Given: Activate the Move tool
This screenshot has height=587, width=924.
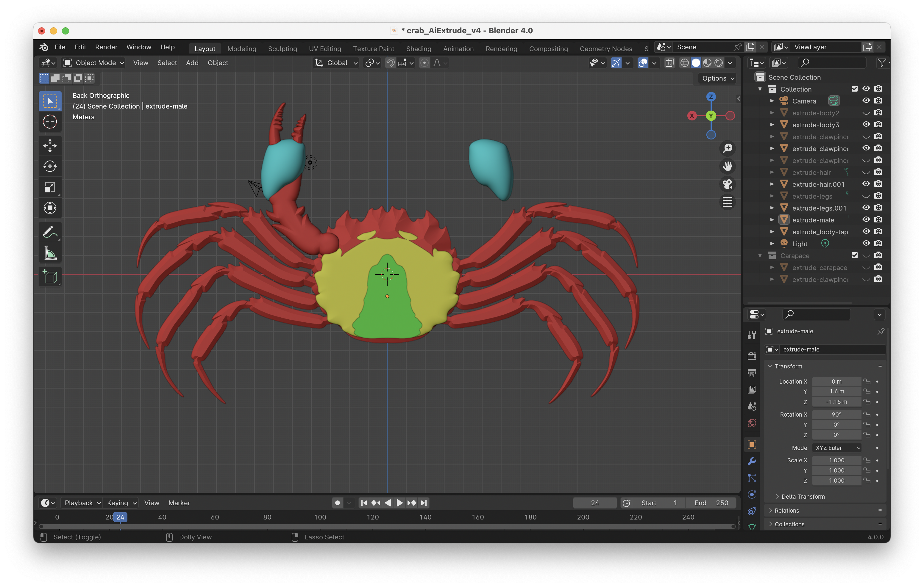Looking at the screenshot, I should 50,145.
